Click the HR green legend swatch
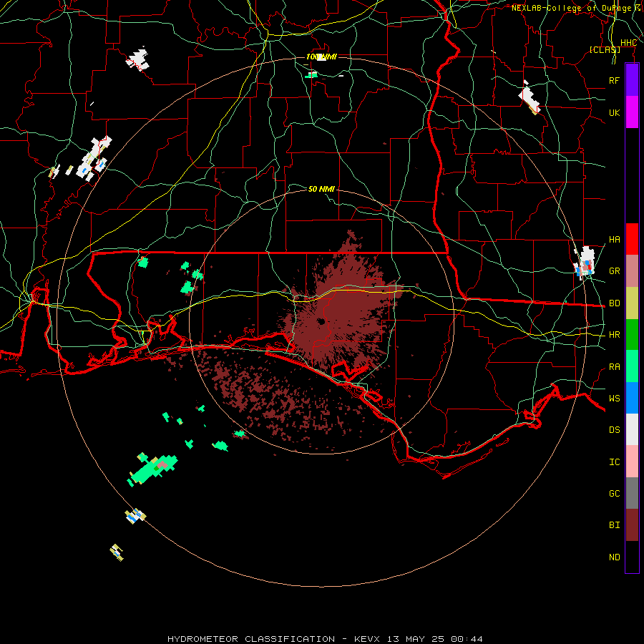 tap(632, 335)
